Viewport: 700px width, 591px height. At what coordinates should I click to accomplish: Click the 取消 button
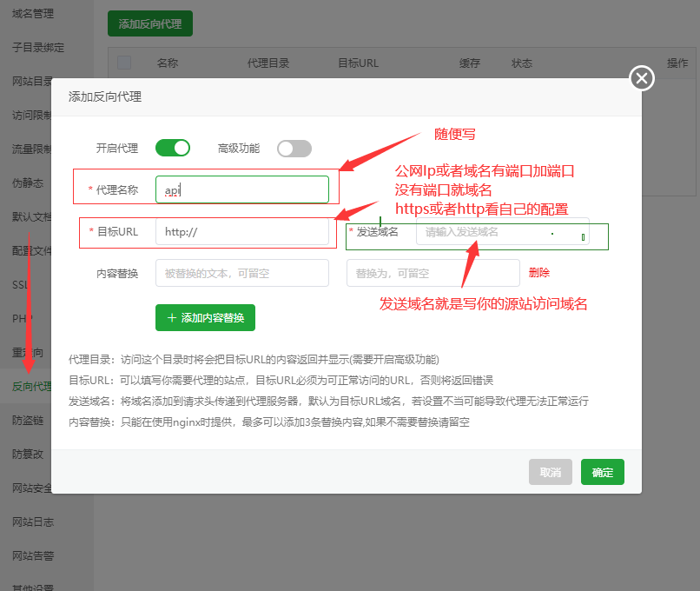point(550,472)
